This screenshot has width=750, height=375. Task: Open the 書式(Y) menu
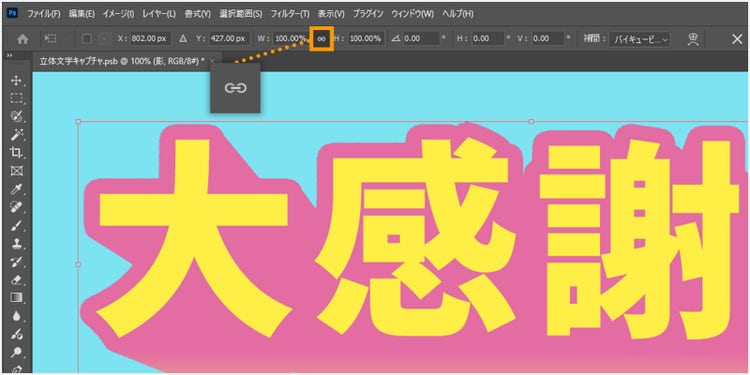[x=198, y=14]
